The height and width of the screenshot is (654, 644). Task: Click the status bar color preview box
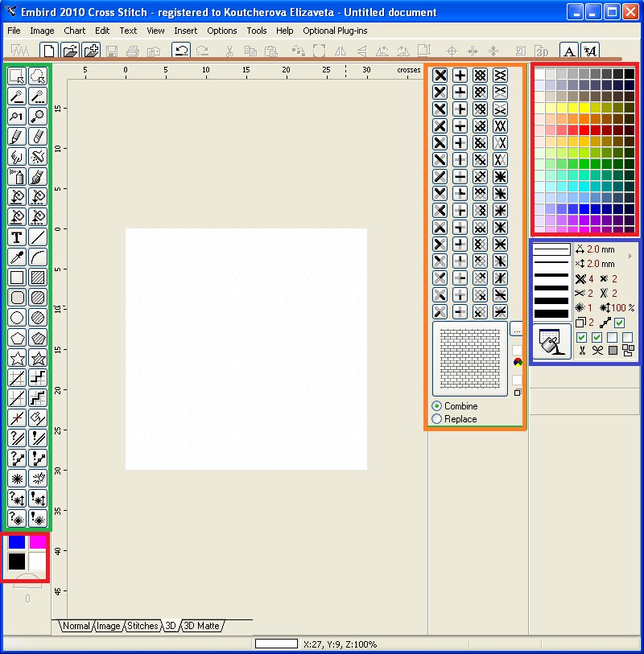[x=276, y=644]
